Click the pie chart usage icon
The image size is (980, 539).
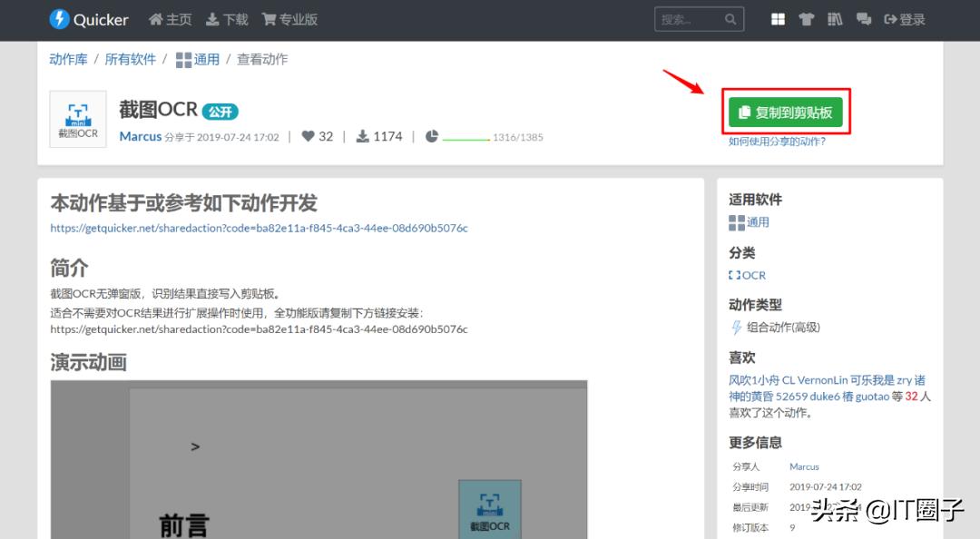coord(431,136)
